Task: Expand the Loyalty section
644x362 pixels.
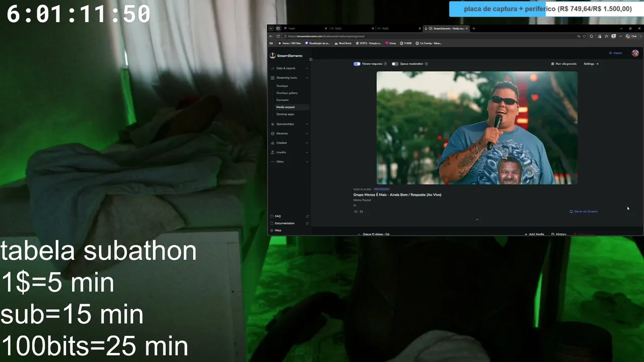Action: tap(307, 152)
